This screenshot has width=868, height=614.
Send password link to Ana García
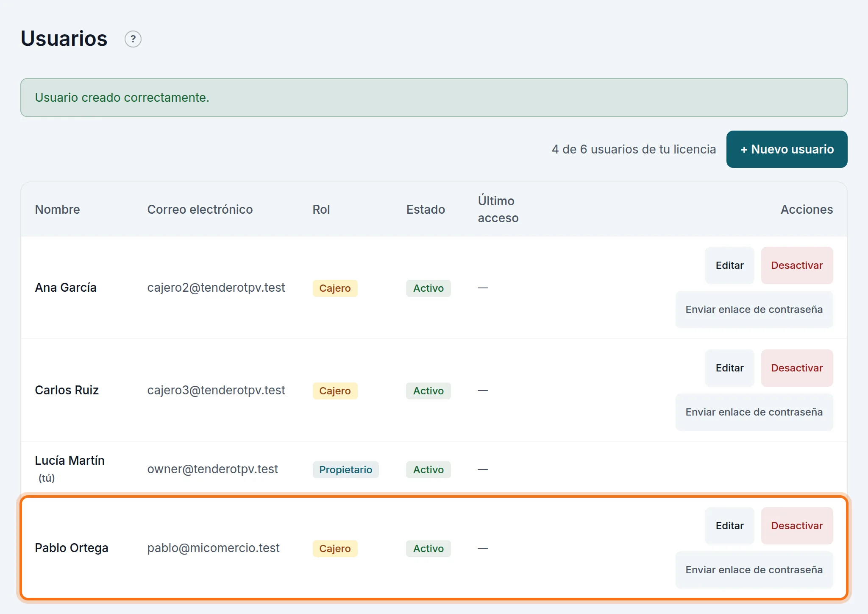[754, 310]
